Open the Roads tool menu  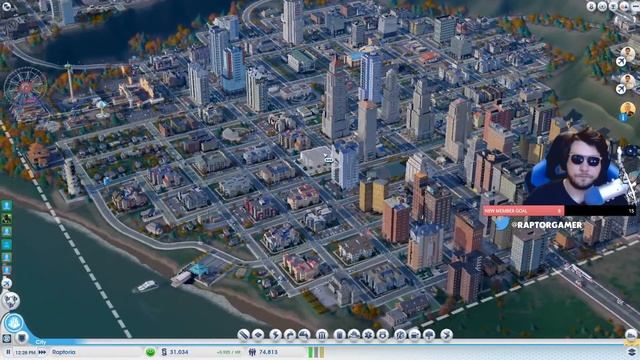tap(244, 335)
